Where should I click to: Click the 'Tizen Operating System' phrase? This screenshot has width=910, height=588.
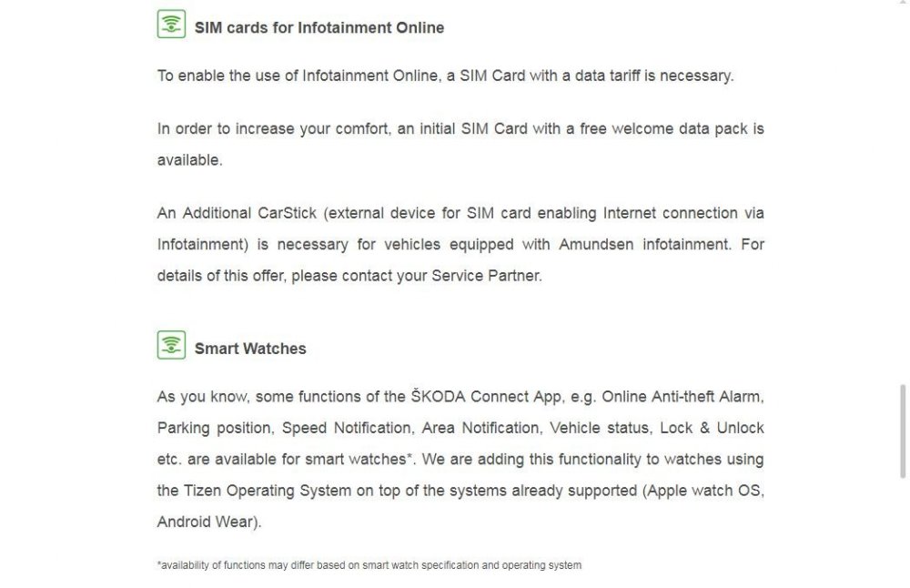(268, 492)
